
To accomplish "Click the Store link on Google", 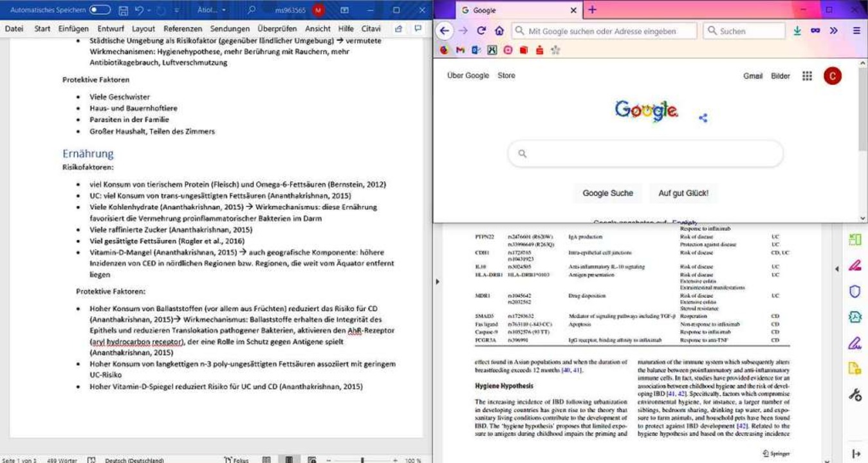I will 506,75.
